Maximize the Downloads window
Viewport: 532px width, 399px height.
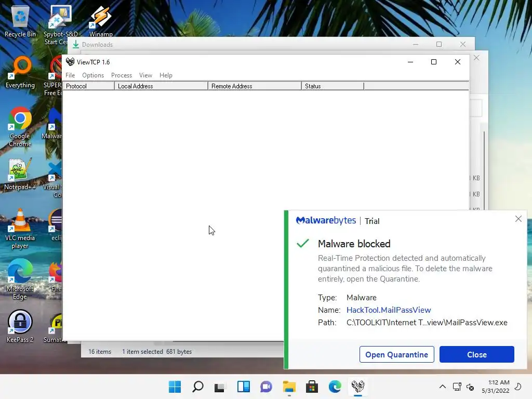pos(439,44)
